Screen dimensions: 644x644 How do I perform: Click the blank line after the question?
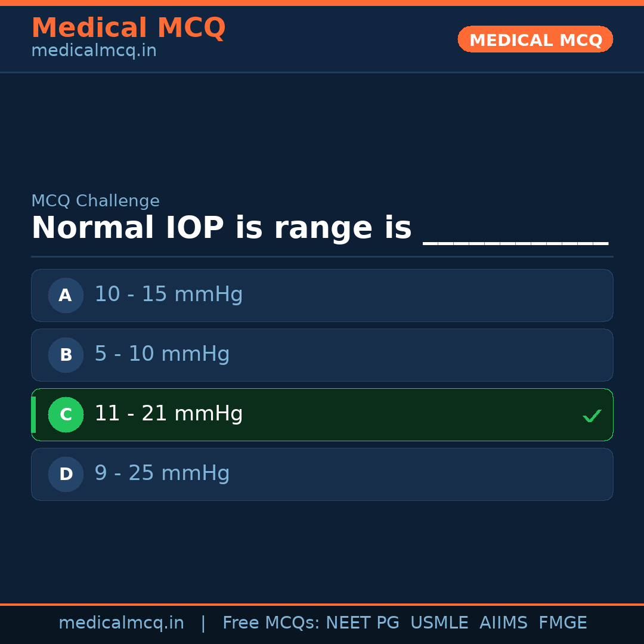point(515,242)
